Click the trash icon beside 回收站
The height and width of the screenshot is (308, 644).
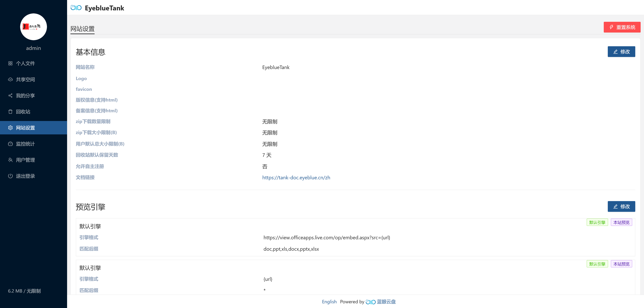tap(10, 112)
